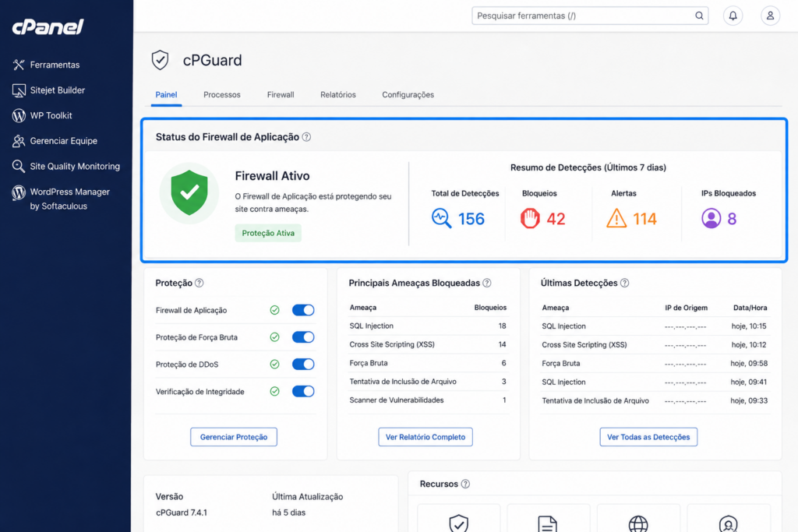Click the Ferramentas tools icon

click(x=19, y=65)
